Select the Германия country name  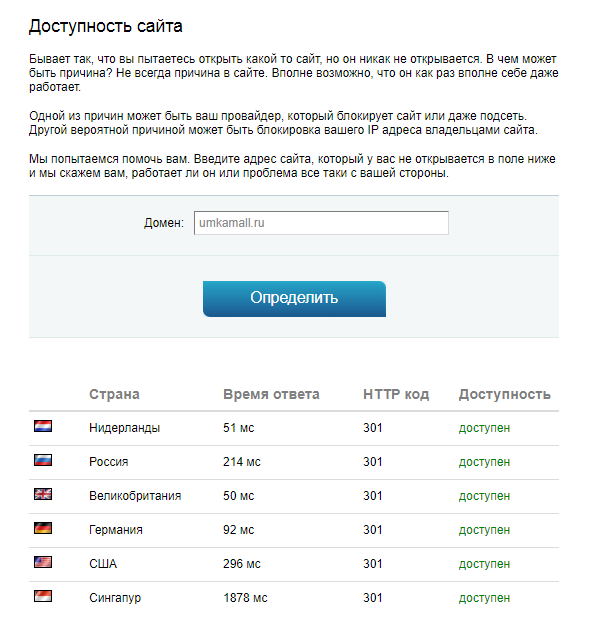[116, 530]
